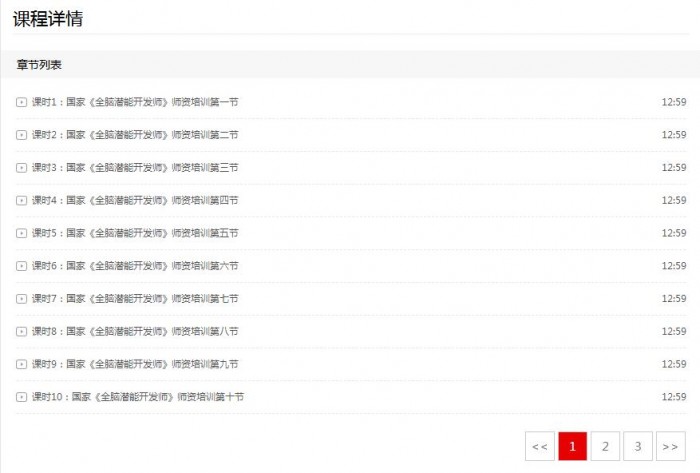Click the 章节列表 section header
The image size is (700, 473).
tap(39, 65)
